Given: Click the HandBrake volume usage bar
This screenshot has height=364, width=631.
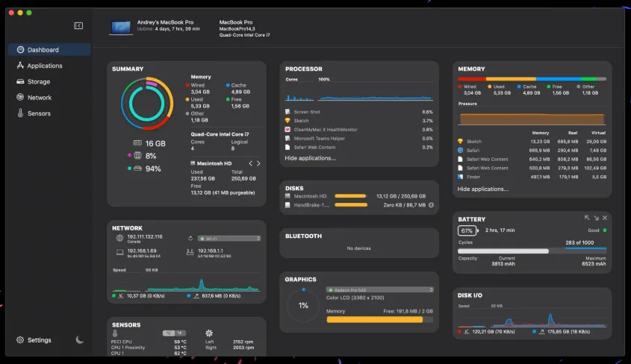Looking at the screenshot, I should [x=351, y=205].
